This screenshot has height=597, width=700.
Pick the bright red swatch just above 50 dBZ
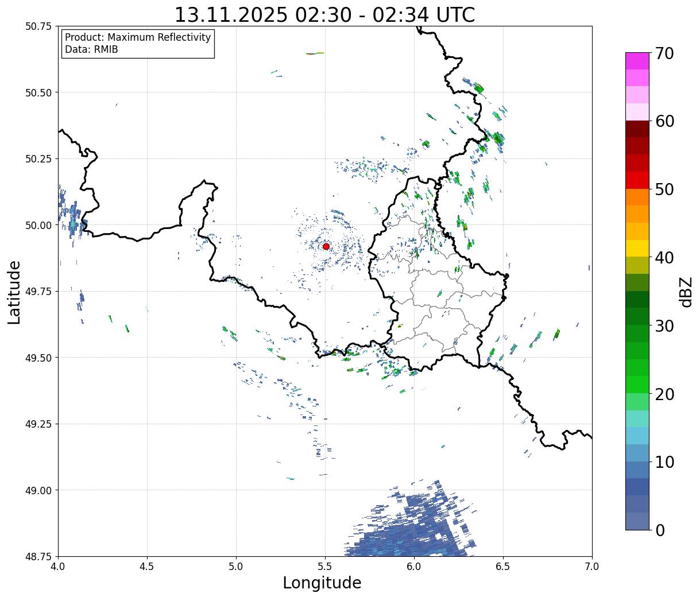point(637,180)
